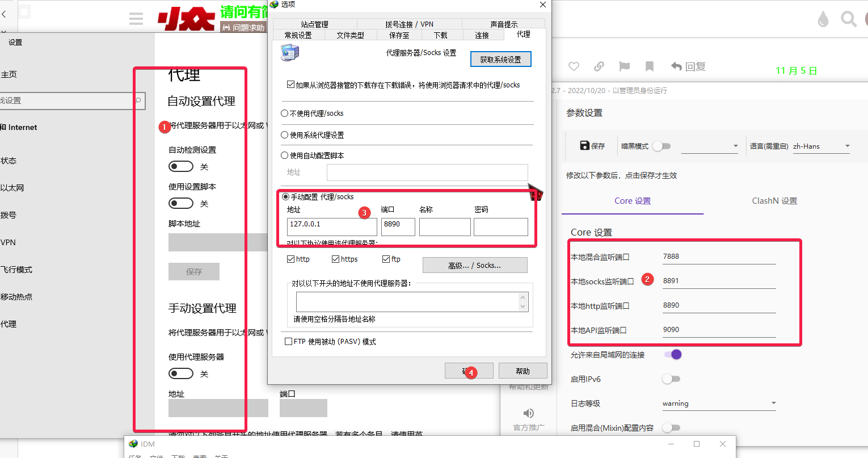Viewport: 868px width, 458px height.
Task: Open the 常规设置 tab in options
Action: click(298, 35)
